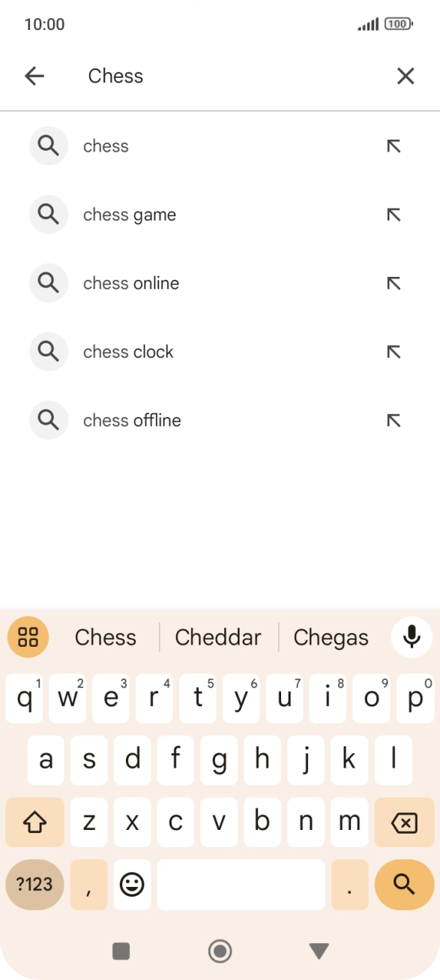This screenshot has height=980, width=440.
Task: Choose 'Chegas' from keyboard suggestions
Action: click(331, 636)
